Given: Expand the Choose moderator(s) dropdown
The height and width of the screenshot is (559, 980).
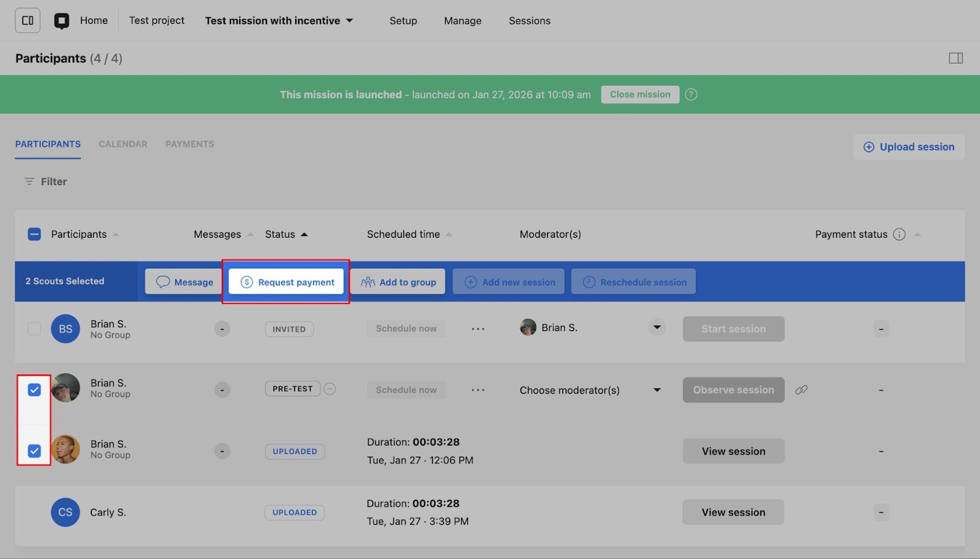Looking at the screenshot, I should [x=657, y=390].
